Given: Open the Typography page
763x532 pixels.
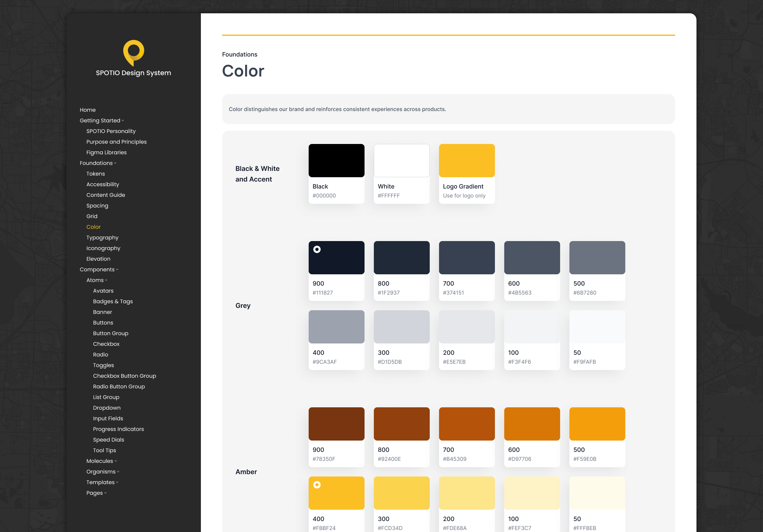Looking at the screenshot, I should [102, 237].
